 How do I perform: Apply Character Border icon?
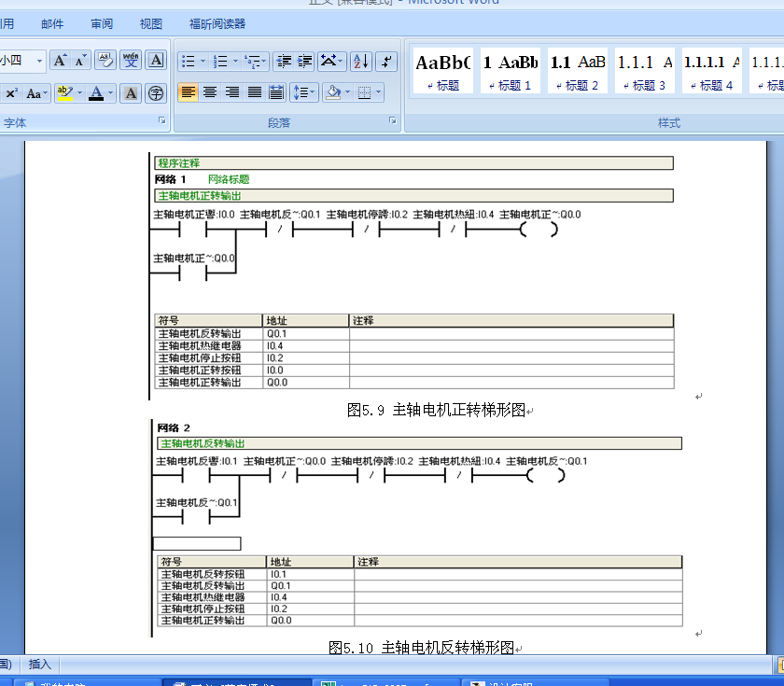(156, 61)
